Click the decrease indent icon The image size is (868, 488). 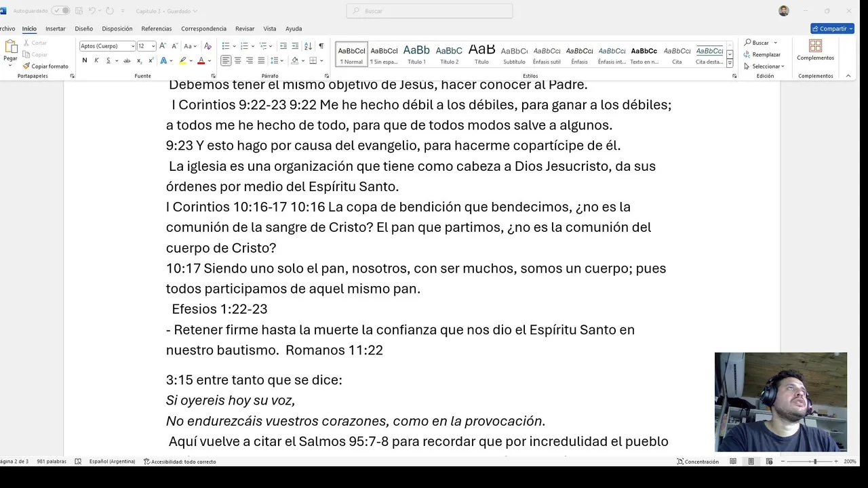(283, 46)
